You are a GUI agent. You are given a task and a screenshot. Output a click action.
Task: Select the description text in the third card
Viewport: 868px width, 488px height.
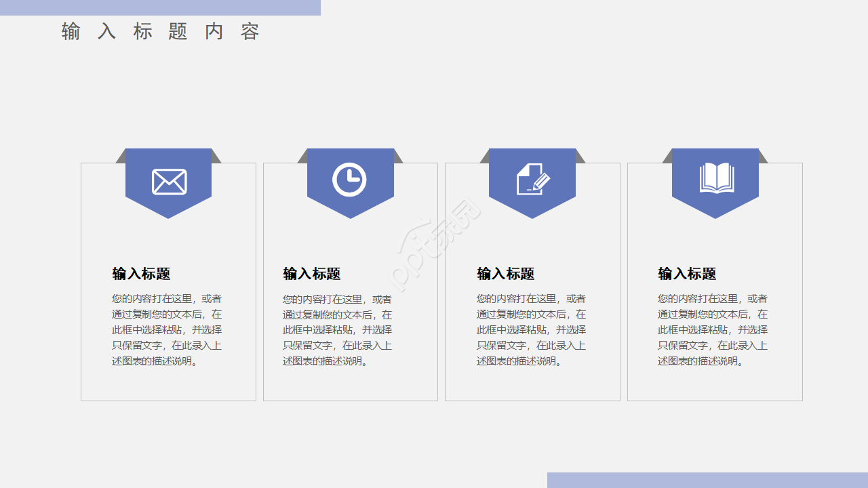[x=532, y=329]
